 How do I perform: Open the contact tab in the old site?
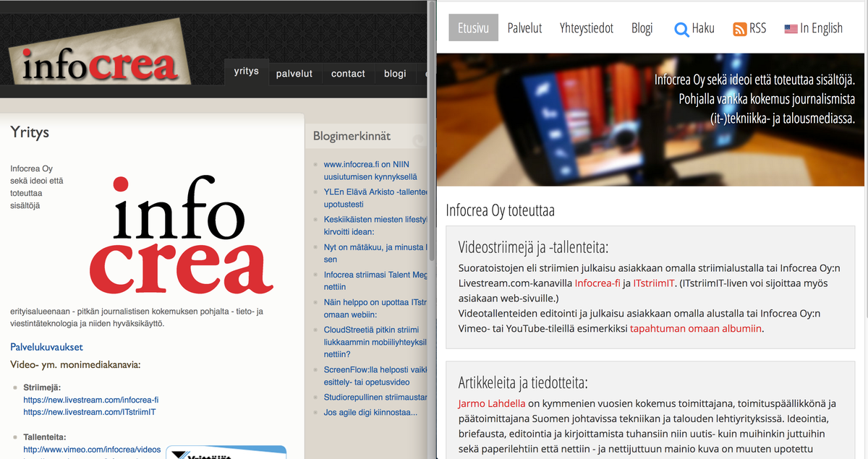click(348, 73)
